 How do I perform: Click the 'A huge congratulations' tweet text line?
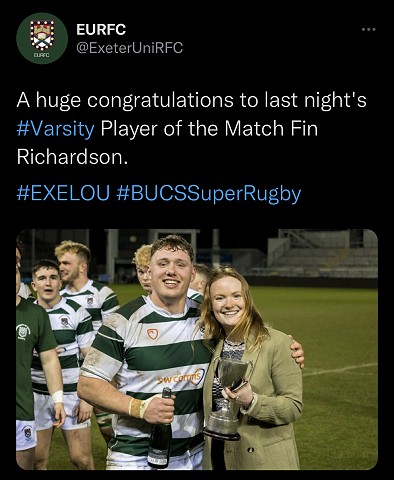tap(191, 100)
